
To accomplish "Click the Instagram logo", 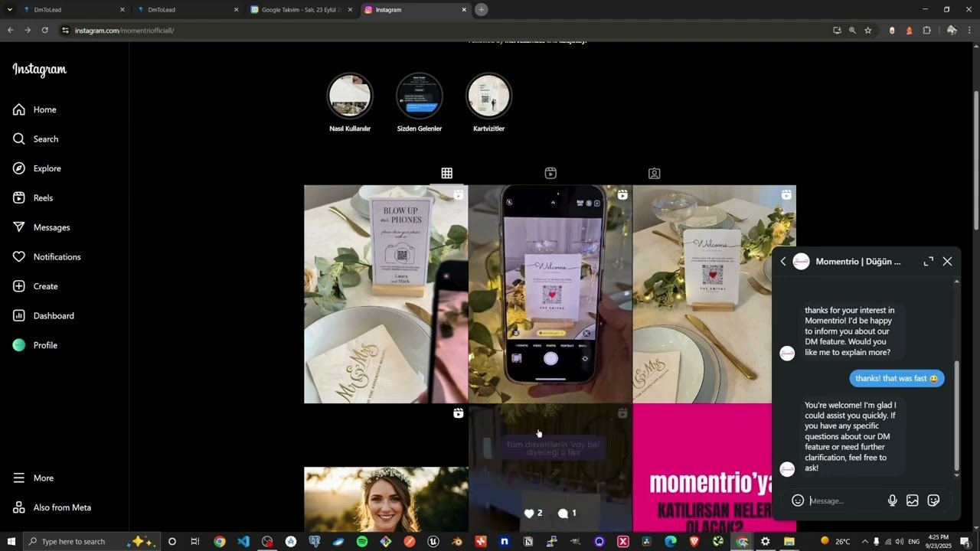I will [x=40, y=70].
